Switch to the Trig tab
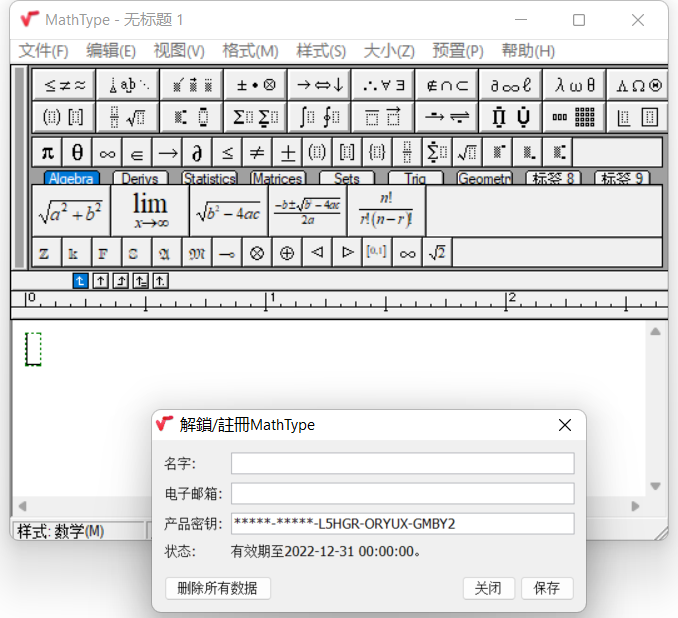This screenshot has width=678, height=618. pos(416,178)
